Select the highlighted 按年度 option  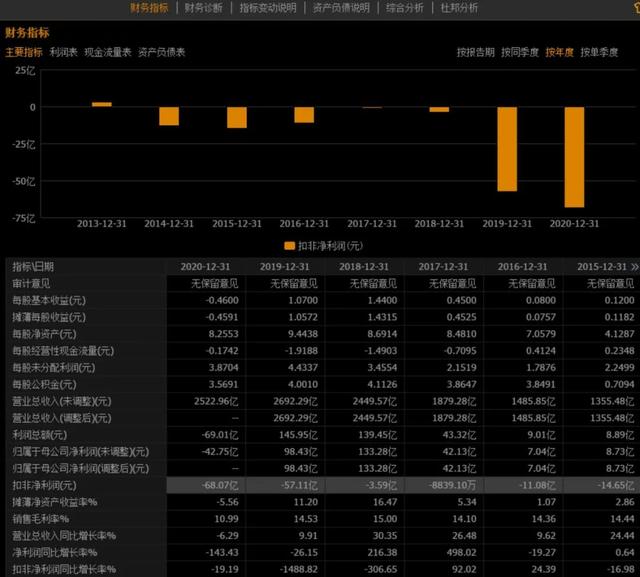pyautogui.click(x=559, y=52)
